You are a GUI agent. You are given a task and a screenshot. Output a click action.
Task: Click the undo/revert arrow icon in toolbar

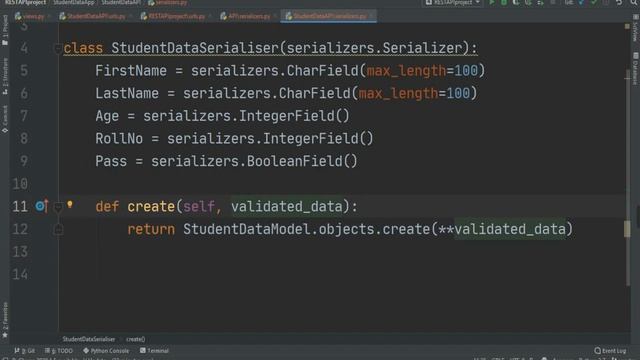619,2
